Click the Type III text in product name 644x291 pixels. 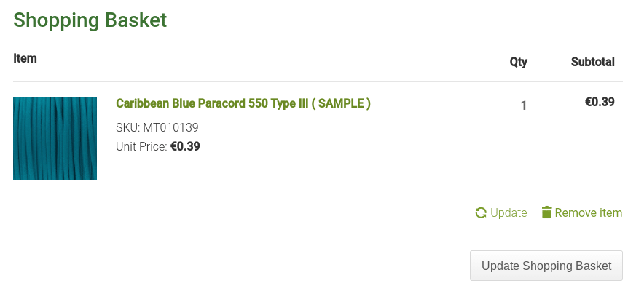(289, 103)
